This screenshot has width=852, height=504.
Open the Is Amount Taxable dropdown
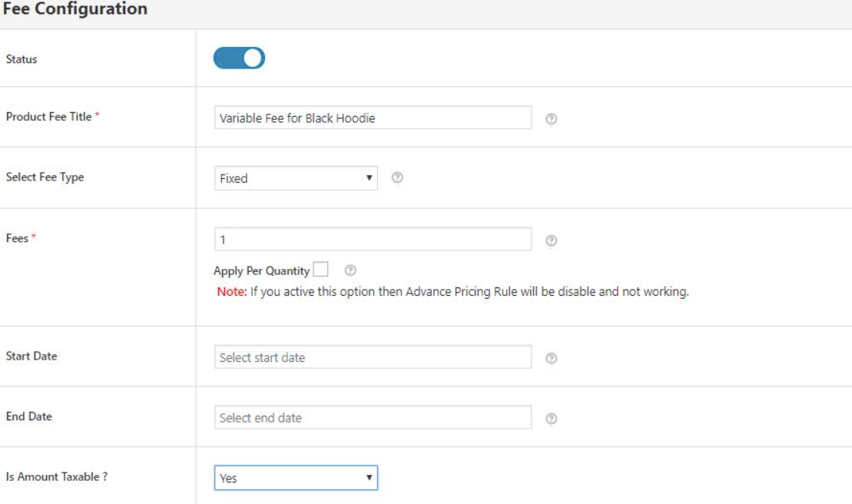coord(296,478)
